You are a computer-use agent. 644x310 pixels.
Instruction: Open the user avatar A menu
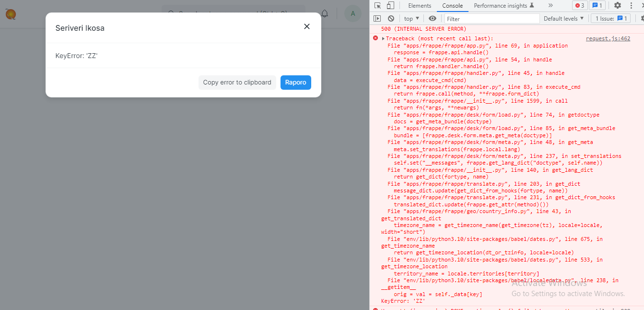tap(353, 13)
